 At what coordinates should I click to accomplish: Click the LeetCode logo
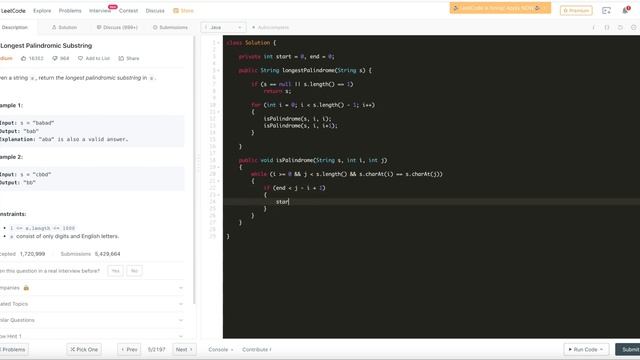point(13,11)
